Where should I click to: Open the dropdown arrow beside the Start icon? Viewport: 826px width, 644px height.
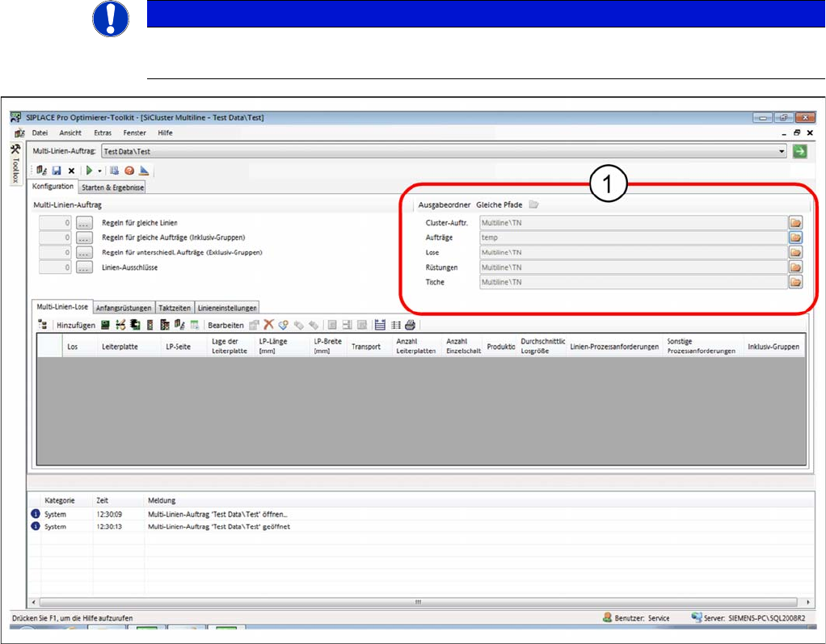tap(99, 170)
